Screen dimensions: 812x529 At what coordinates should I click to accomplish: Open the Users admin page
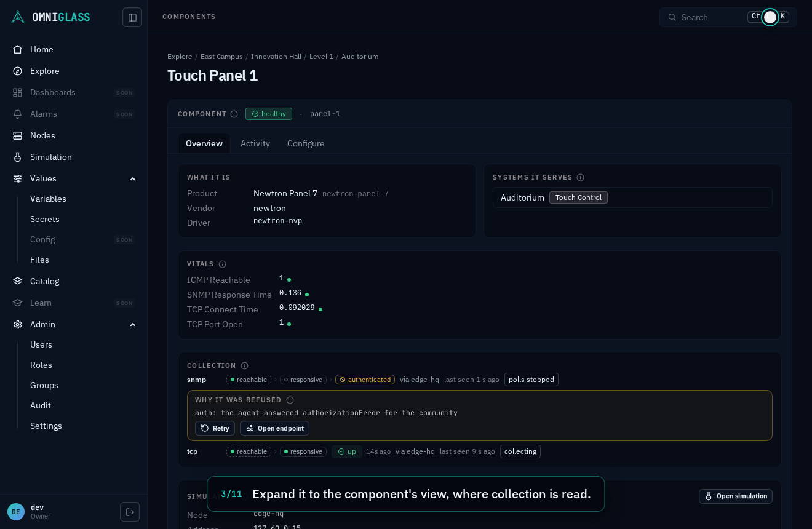[41, 344]
